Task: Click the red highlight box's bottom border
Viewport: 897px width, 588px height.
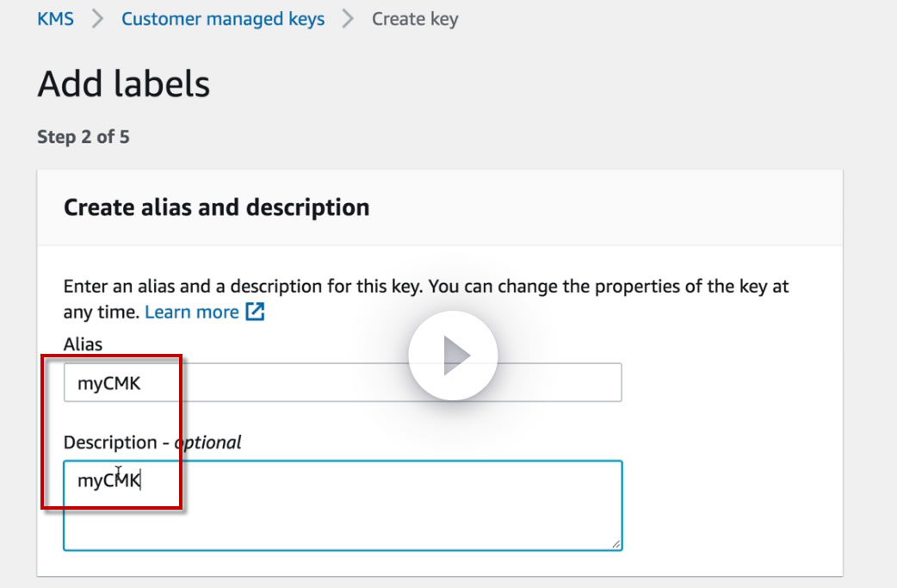Action: click(112, 508)
